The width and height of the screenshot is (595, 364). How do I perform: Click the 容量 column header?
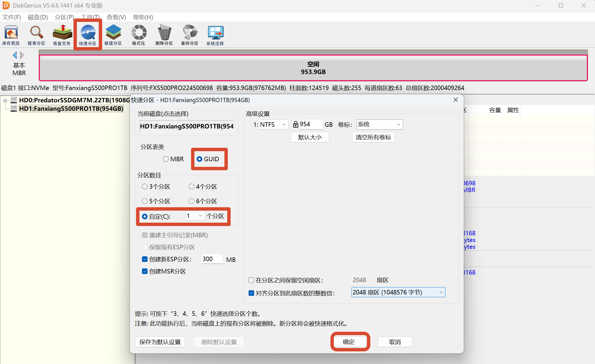[x=495, y=110]
